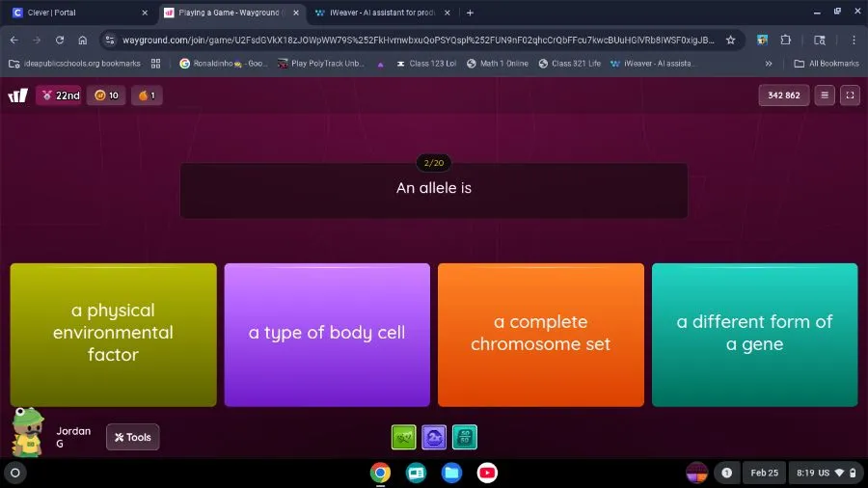Open the Jordan G frog avatar
This screenshot has width=868, height=488.
(x=28, y=431)
